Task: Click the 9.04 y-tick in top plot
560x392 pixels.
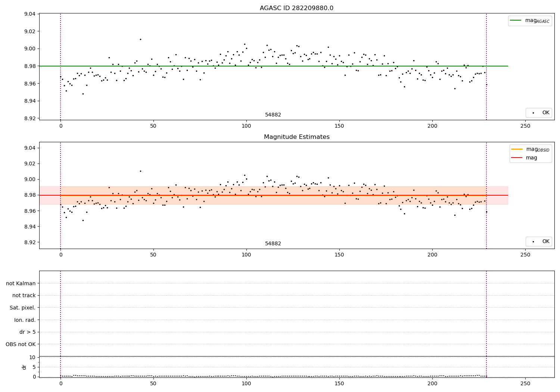Action: 29,14
